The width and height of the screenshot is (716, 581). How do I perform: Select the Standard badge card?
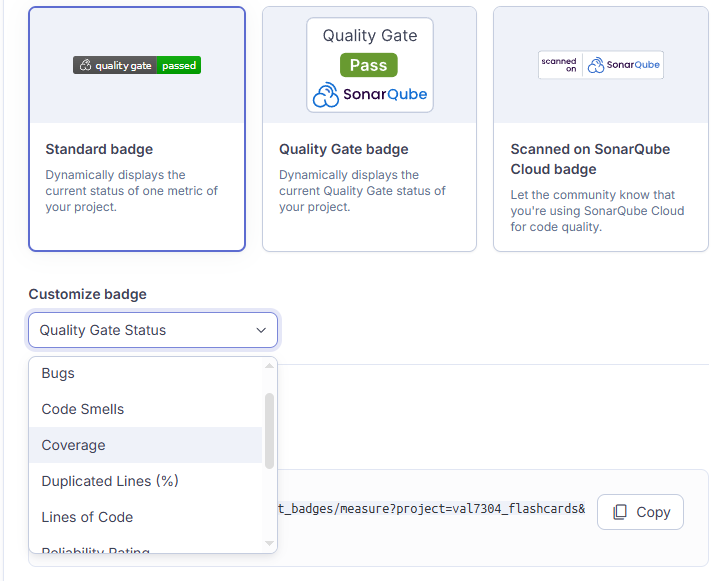point(137,129)
